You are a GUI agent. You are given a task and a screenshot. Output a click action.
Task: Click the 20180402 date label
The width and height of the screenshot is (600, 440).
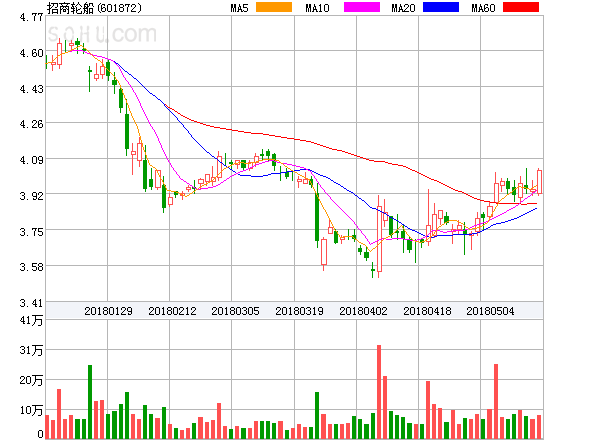point(363,311)
